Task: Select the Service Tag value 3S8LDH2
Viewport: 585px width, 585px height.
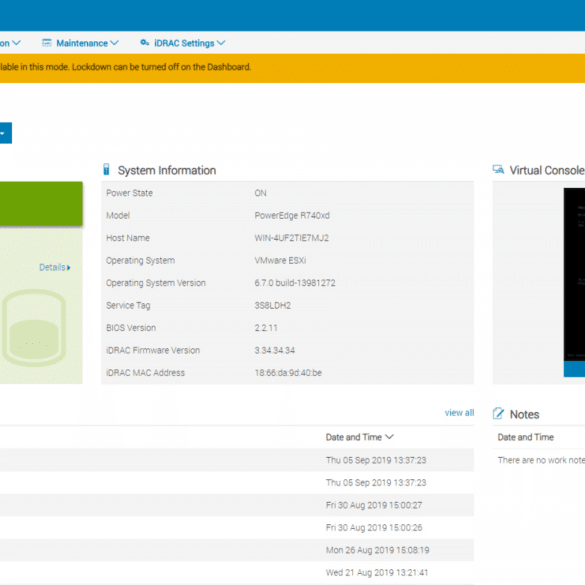Action: [273, 306]
